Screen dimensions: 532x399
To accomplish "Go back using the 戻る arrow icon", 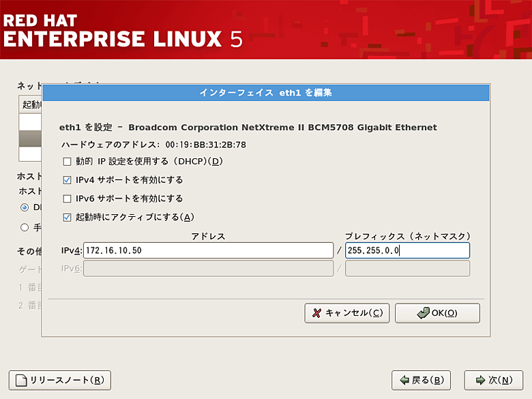I will pos(404,380).
